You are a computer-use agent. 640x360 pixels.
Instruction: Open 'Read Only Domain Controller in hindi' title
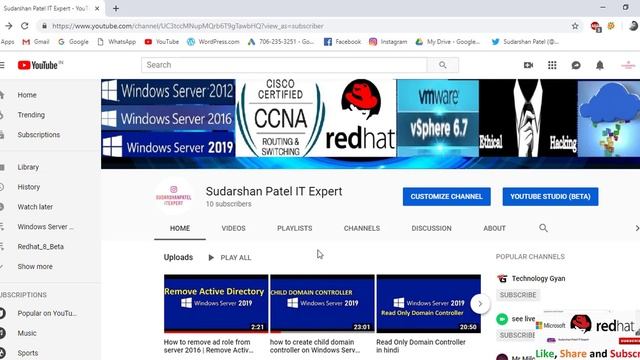(x=421, y=346)
